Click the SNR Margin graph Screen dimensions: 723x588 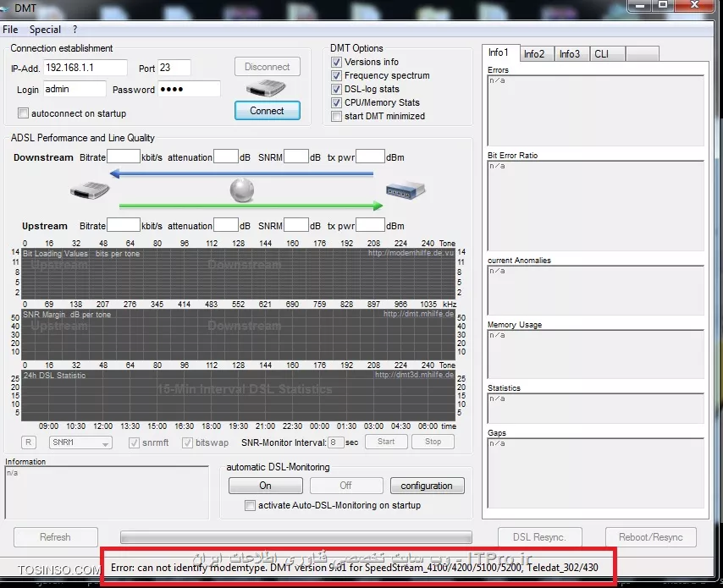point(239,335)
